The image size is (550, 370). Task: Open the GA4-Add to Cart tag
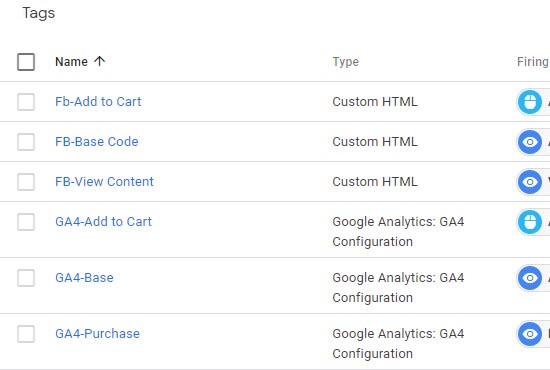[x=103, y=222]
